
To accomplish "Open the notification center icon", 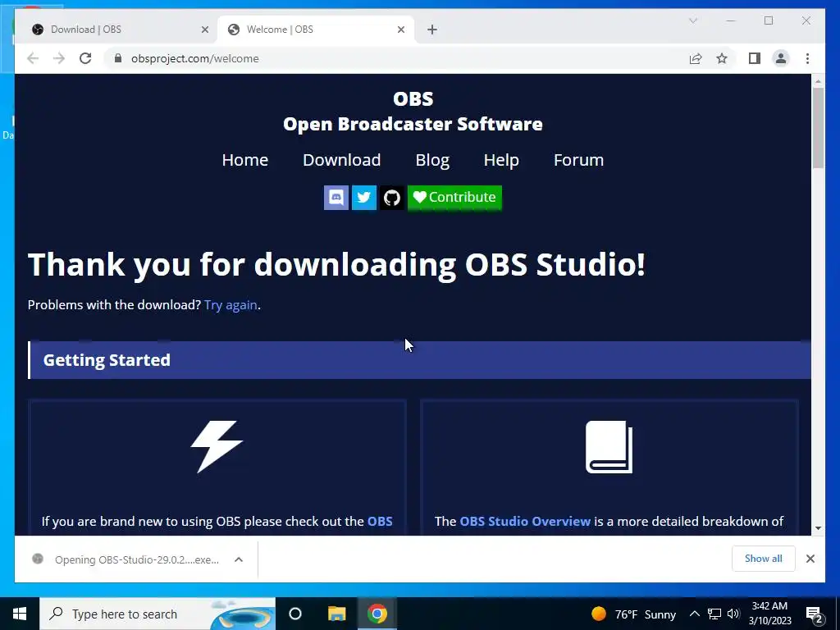I will tap(815, 614).
